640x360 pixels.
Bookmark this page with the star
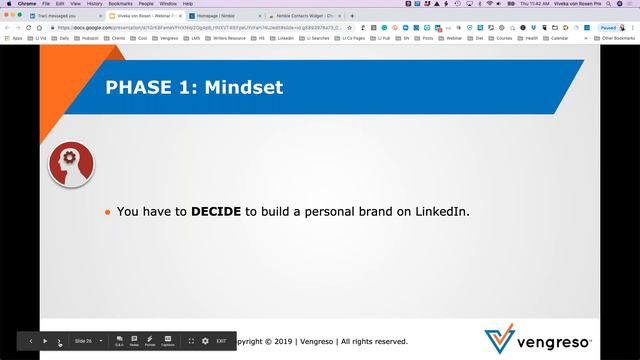pyautogui.click(x=349, y=28)
